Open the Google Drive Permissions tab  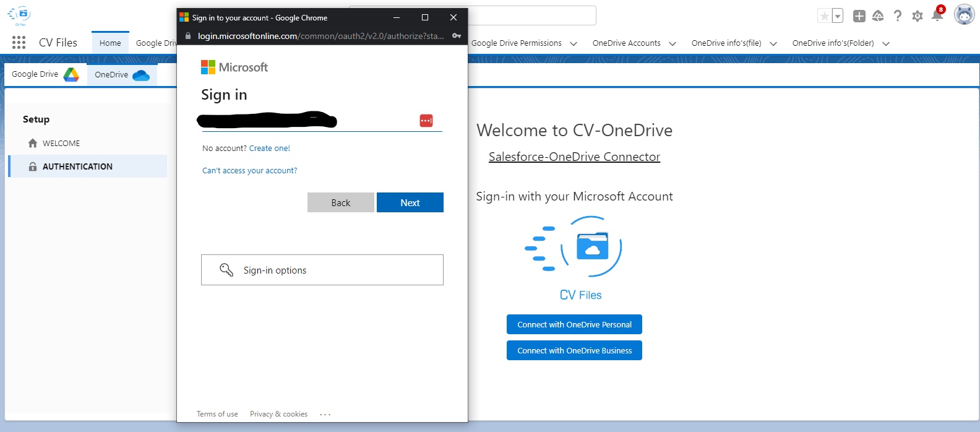517,43
